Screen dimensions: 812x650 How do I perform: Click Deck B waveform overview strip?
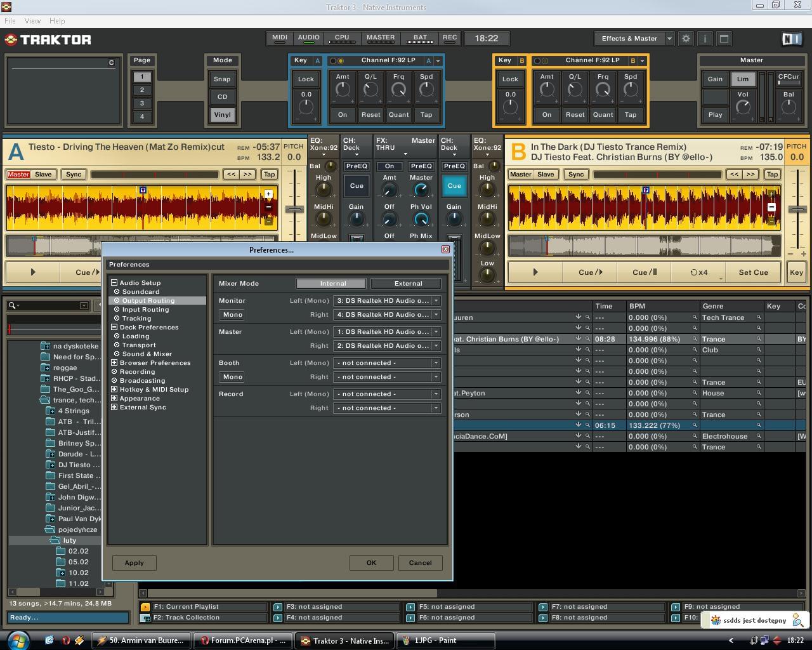click(644, 246)
